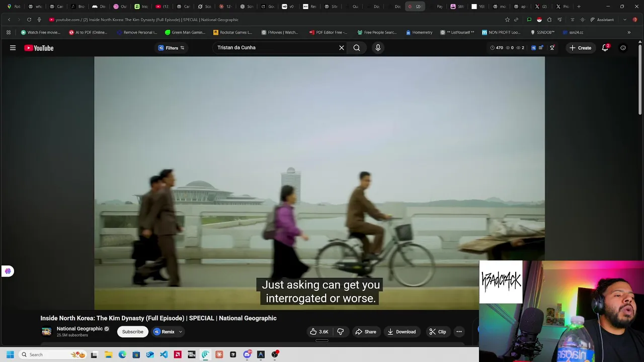
Task: Switch to the Discord browser tab
Action: pos(99,7)
